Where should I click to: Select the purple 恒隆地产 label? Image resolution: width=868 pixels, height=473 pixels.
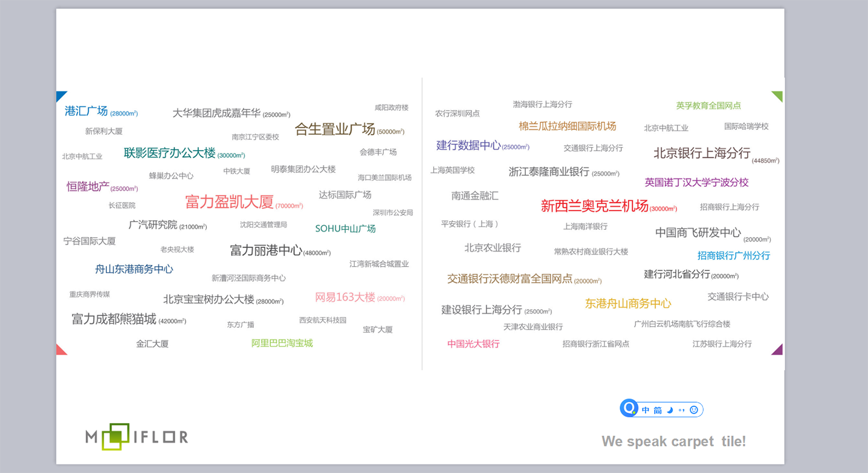pyautogui.click(x=88, y=187)
